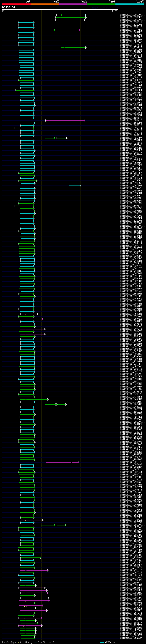Screen dimensions: 146x644
Task: Click the short cyan bar for C6T204
Action: pos(75,186)
